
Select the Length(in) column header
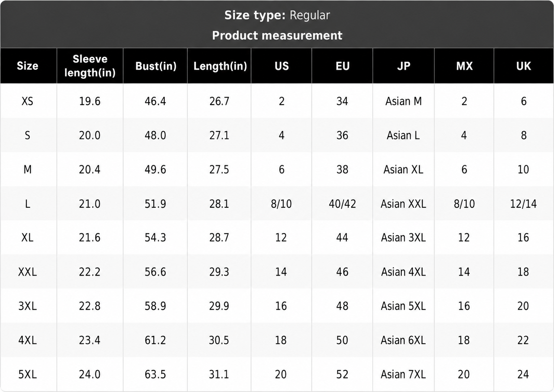tap(220, 66)
